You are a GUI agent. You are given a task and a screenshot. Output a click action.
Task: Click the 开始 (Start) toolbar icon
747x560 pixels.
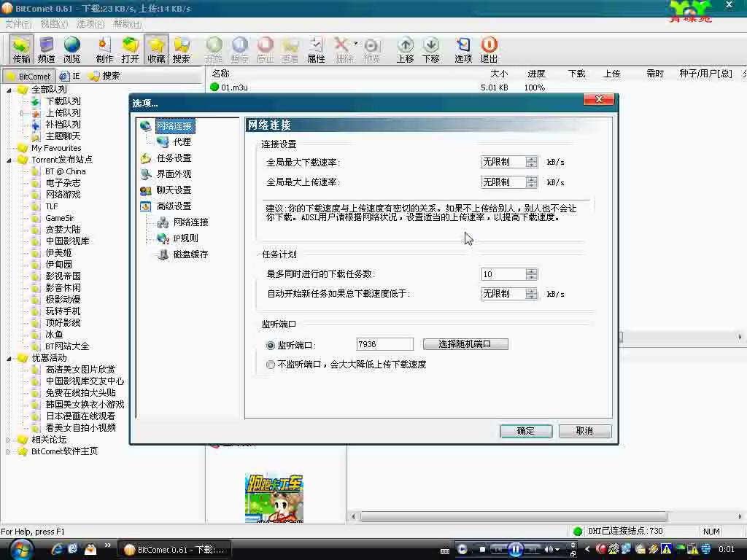[x=214, y=50]
